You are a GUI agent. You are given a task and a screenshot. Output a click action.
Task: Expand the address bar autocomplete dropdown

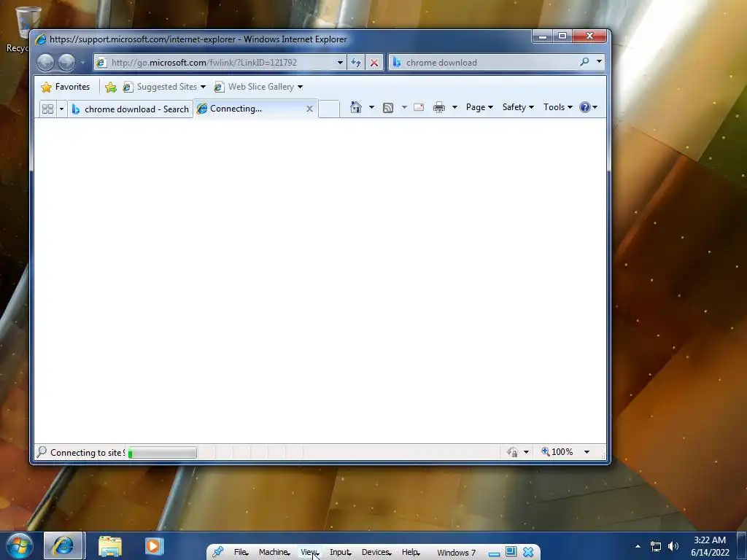point(340,63)
